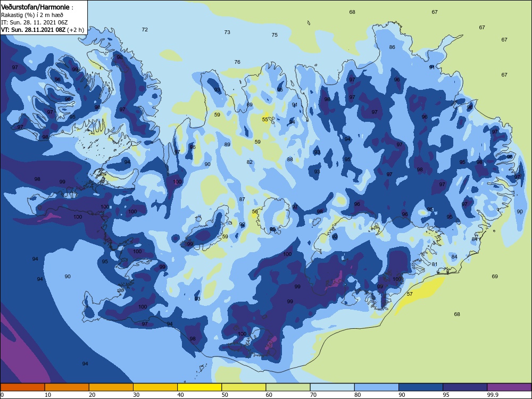This screenshot has width=532, height=399.
Task: Select the 90–95 dark blue legend swatch
Action: click(421, 387)
